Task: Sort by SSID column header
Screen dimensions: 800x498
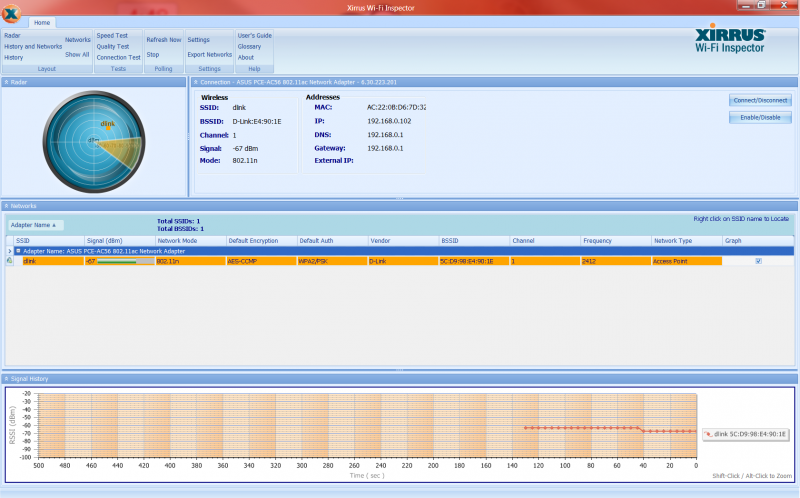Action: pyautogui.click(x=49, y=241)
